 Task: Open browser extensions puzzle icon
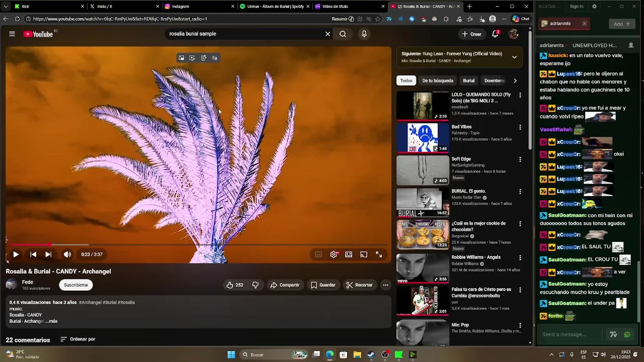coord(446,19)
